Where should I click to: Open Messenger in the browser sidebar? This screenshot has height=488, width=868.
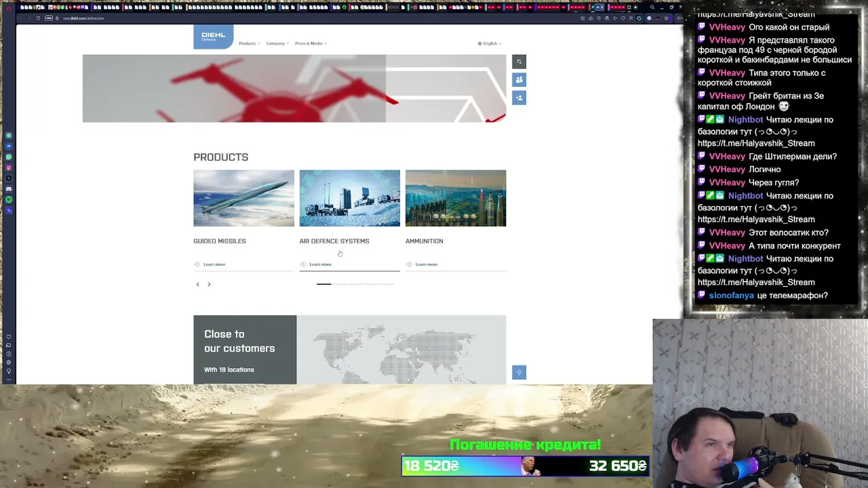(9, 146)
